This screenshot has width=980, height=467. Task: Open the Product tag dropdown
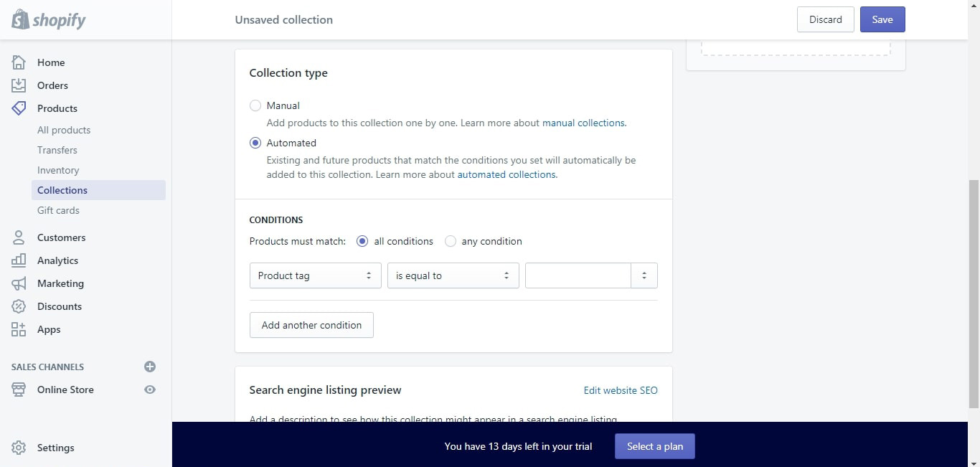[x=315, y=275]
